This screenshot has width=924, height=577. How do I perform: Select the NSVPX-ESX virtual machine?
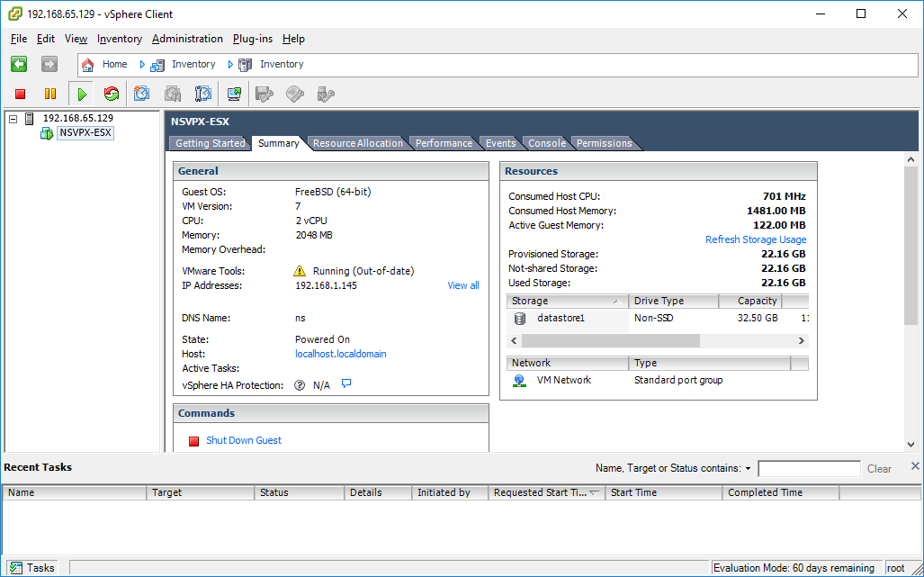(84, 132)
